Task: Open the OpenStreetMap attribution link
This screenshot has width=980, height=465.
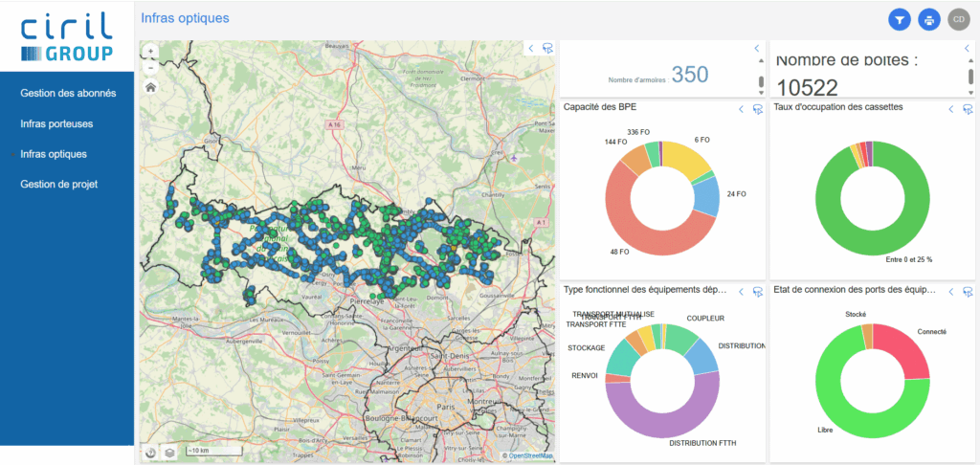Action: (530, 456)
